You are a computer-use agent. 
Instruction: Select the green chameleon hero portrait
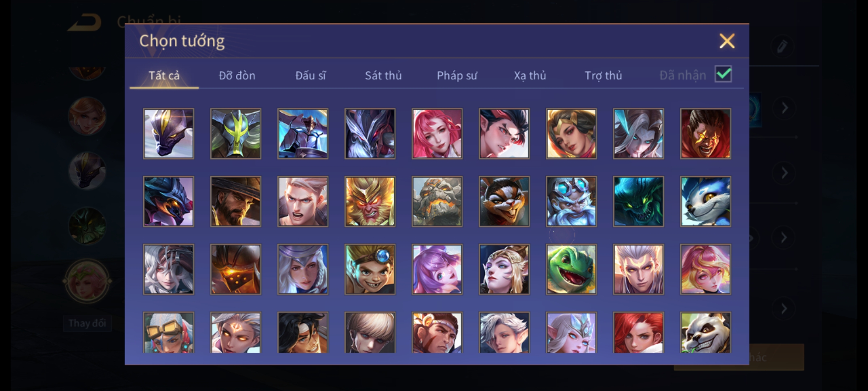click(x=571, y=269)
